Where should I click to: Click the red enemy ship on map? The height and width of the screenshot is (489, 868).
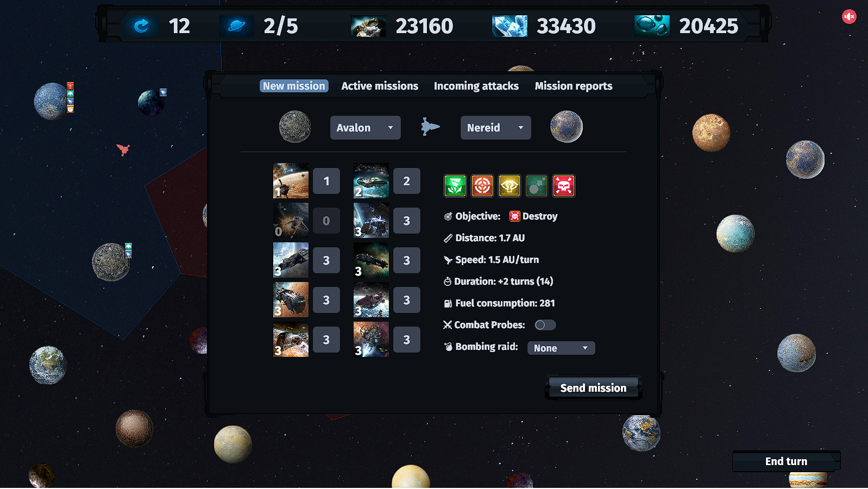(123, 149)
